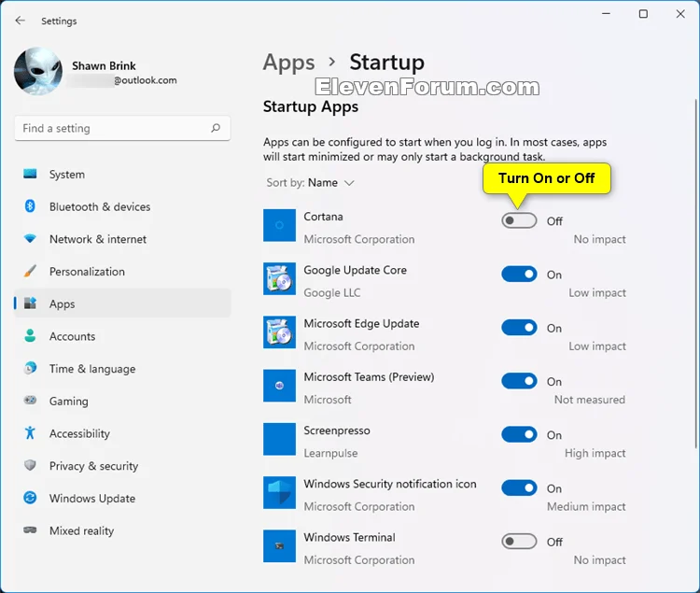
Task: Click Apps breadcrumb link
Action: (x=288, y=63)
